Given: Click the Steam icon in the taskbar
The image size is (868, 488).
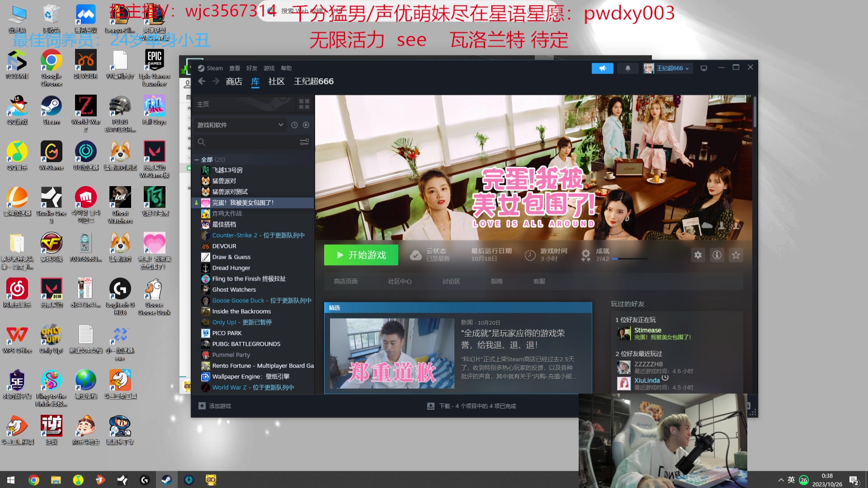Looking at the screenshot, I should [x=166, y=480].
